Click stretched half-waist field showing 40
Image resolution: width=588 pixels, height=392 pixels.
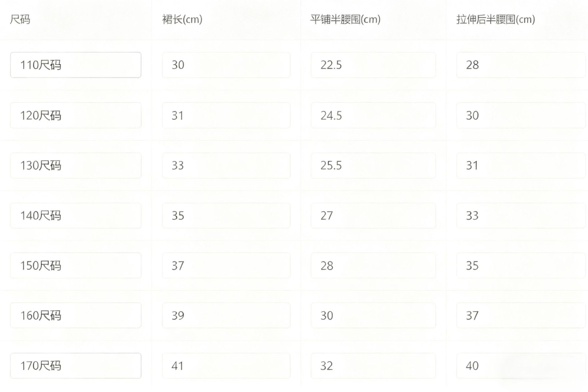pos(521,366)
